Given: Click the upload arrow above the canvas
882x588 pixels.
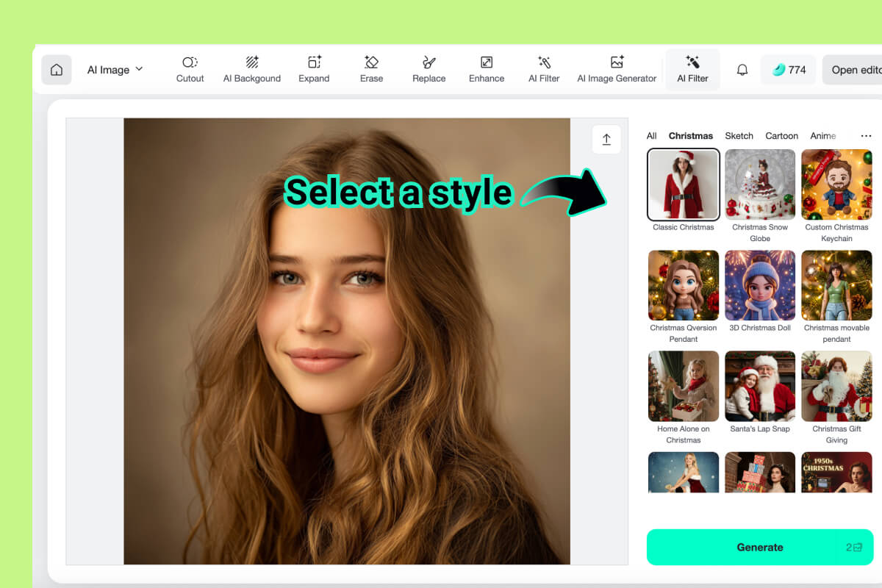Looking at the screenshot, I should [606, 140].
